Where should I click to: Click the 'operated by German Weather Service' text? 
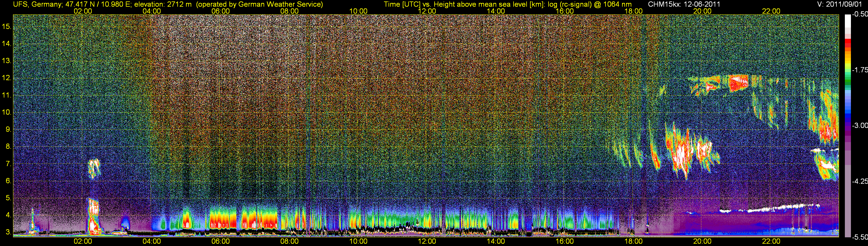point(260,4)
